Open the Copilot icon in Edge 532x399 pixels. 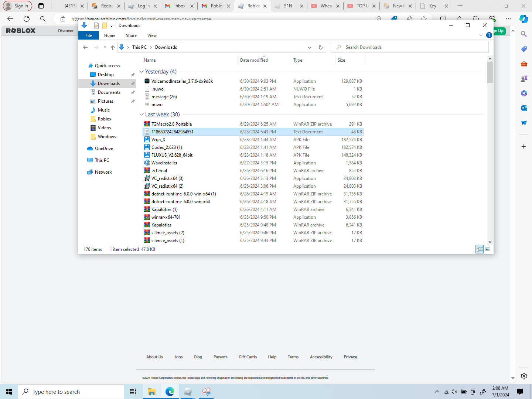[524, 18]
